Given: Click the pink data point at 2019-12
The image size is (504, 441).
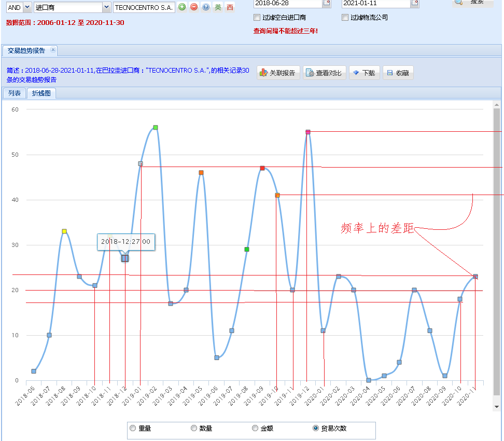Looking at the screenshot, I should click(x=308, y=132).
